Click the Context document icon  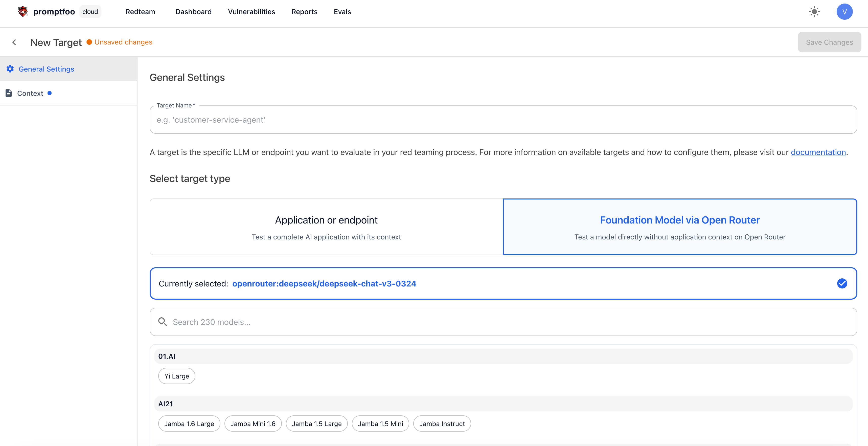point(9,93)
